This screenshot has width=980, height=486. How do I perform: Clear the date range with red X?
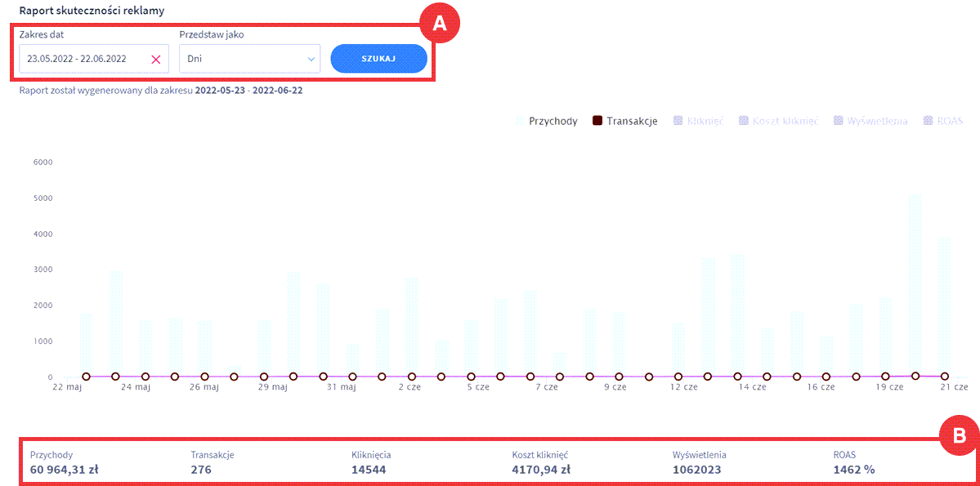pyautogui.click(x=156, y=60)
